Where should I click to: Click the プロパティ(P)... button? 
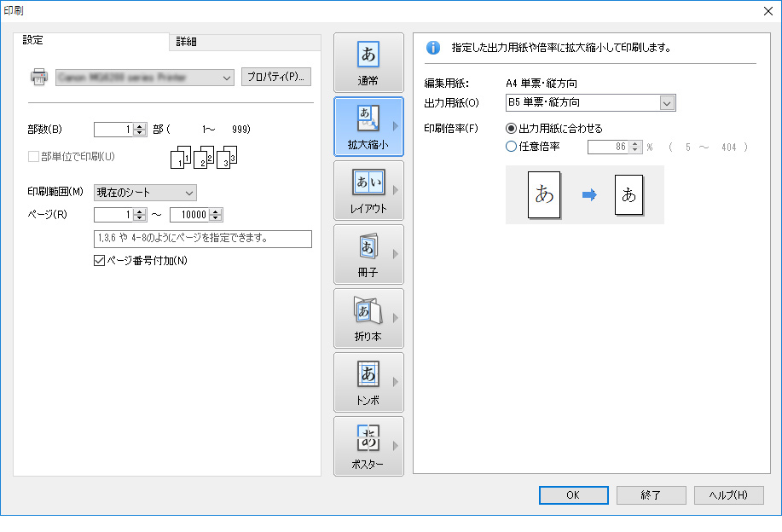pyautogui.click(x=275, y=77)
